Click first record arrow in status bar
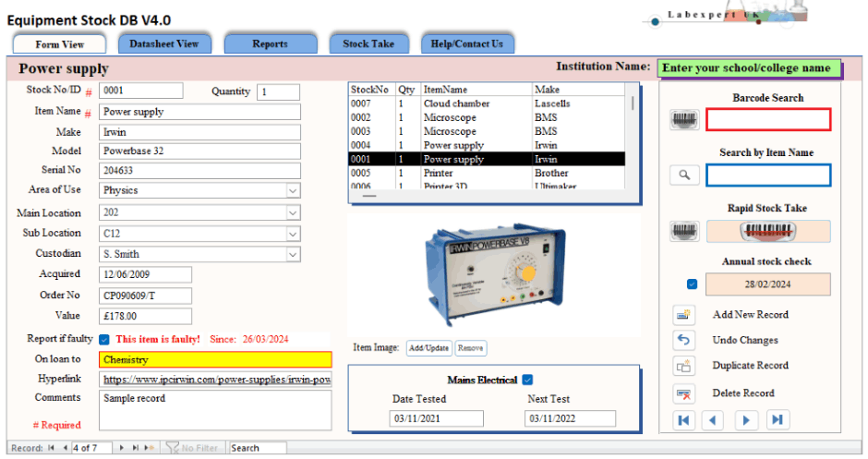Viewport: 868px width, 459px height. click(51, 447)
